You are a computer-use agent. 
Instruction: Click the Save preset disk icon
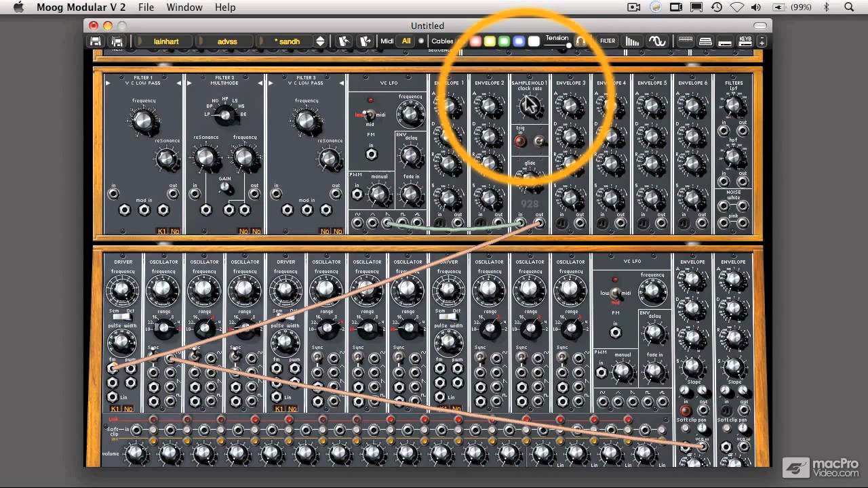coord(96,41)
